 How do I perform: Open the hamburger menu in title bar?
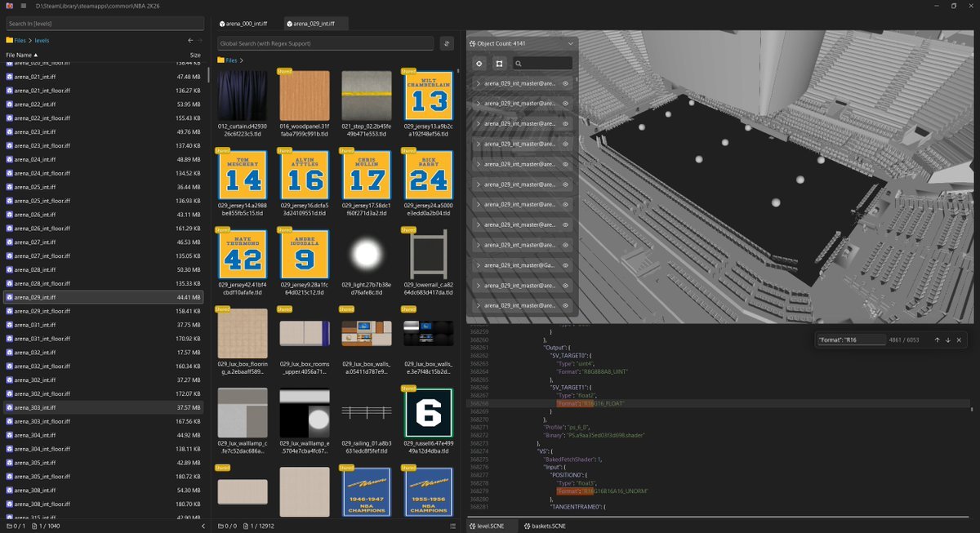click(x=24, y=7)
